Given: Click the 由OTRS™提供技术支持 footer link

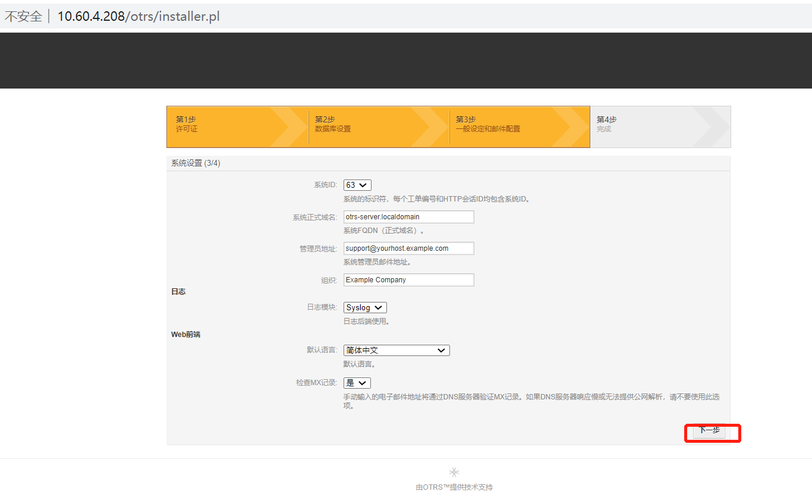Looking at the screenshot, I should (x=454, y=487).
